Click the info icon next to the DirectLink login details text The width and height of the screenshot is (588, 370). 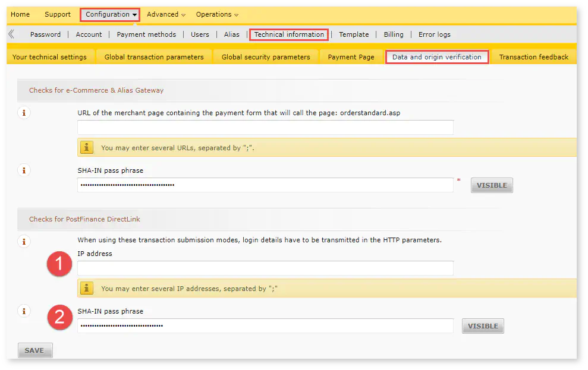(x=24, y=242)
